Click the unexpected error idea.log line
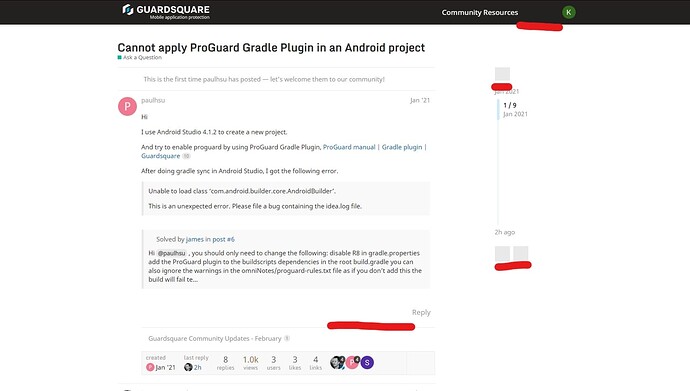690x391 pixels. click(255, 206)
